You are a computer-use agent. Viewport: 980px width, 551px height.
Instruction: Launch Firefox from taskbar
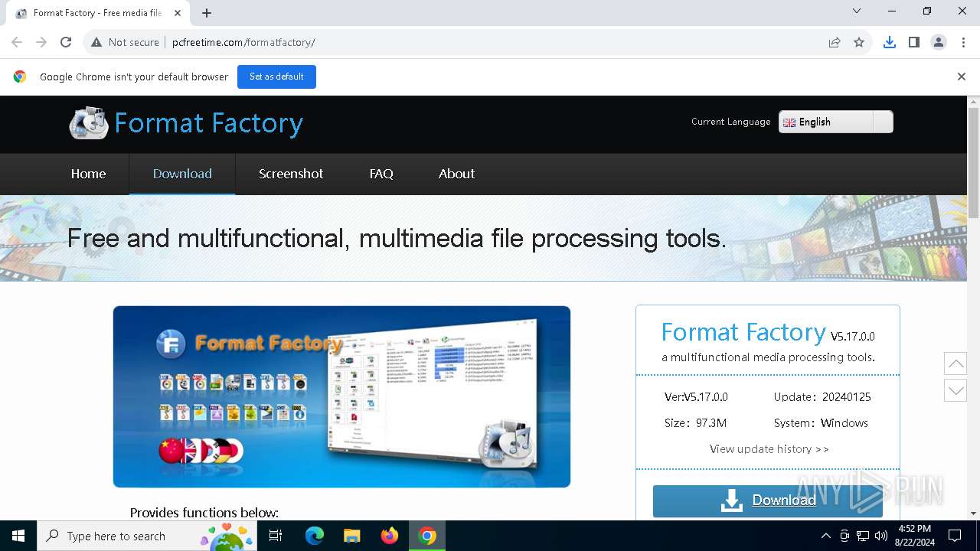click(x=389, y=536)
